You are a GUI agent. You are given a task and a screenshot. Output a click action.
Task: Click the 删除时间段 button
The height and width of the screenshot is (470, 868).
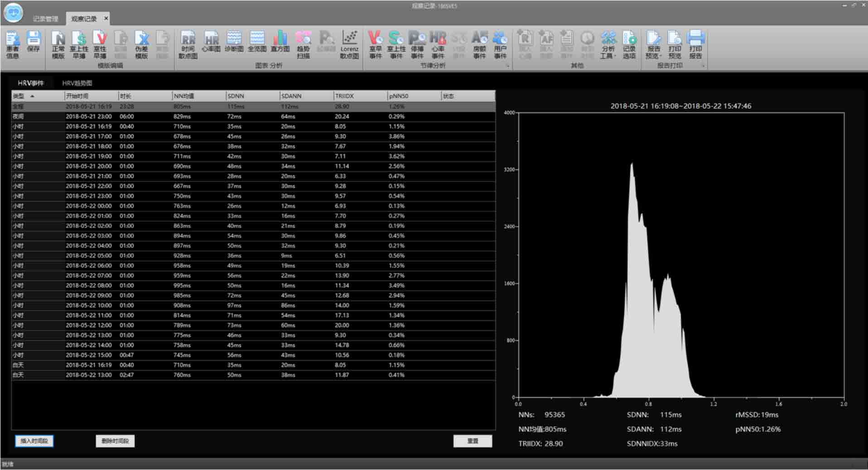point(115,441)
